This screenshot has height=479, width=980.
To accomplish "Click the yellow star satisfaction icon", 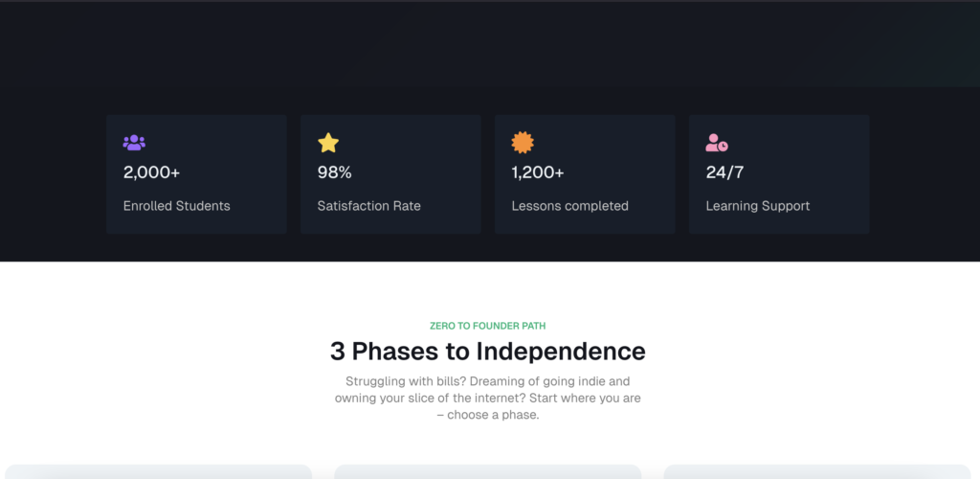I will [x=328, y=143].
